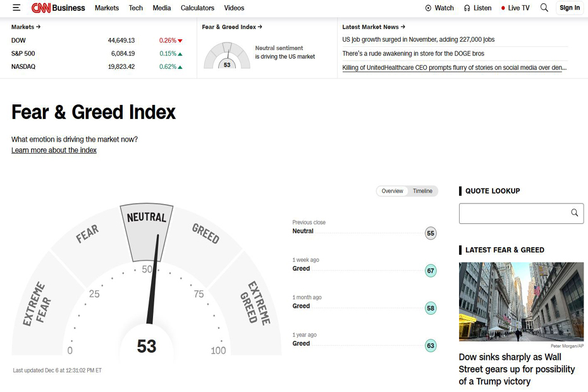Image resolution: width=588 pixels, height=392 pixels.
Task: Click the DOW red down arrow
Action: pyautogui.click(x=180, y=40)
